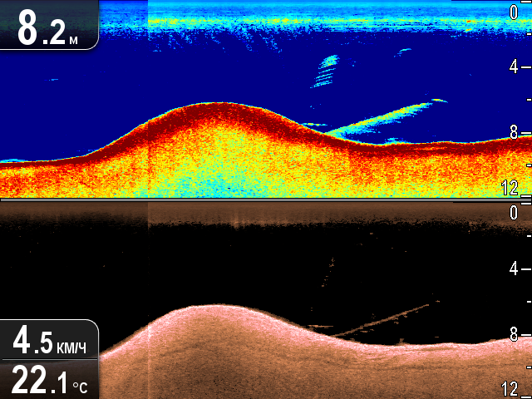Click the 4 mark on upper sonar scale
The image size is (532, 399).
click(514, 66)
